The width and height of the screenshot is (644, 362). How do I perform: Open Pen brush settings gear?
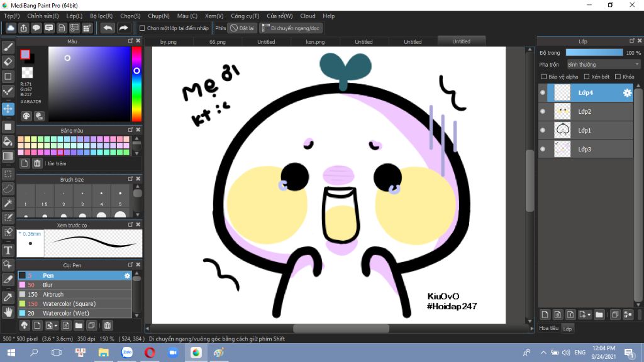(x=127, y=276)
